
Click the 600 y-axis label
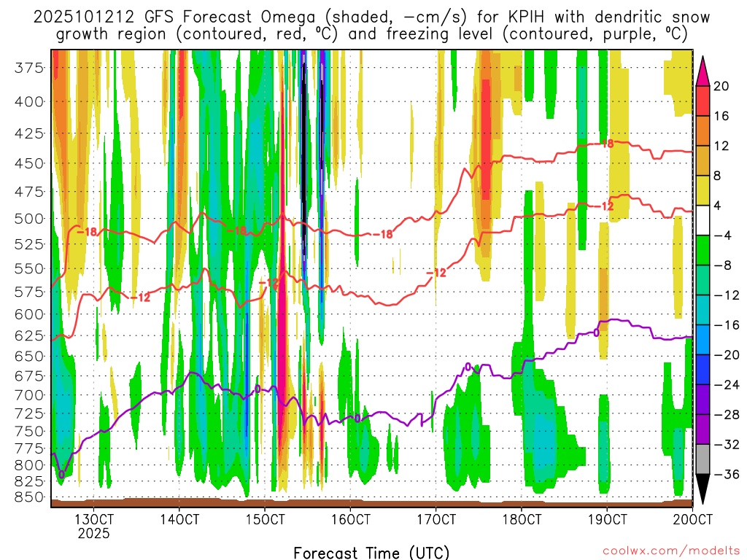click(x=28, y=314)
